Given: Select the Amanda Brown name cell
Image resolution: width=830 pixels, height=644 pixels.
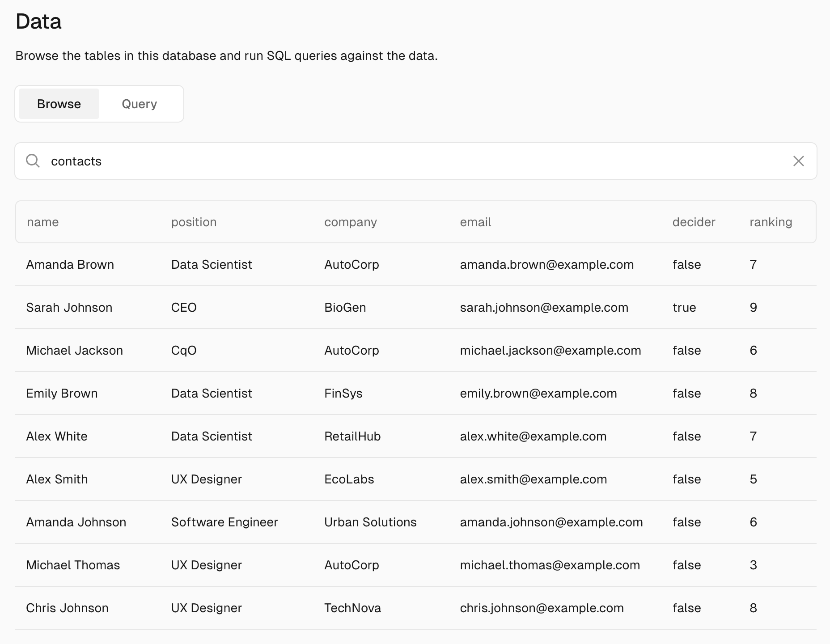Looking at the screenshot, I should (70, 265).
